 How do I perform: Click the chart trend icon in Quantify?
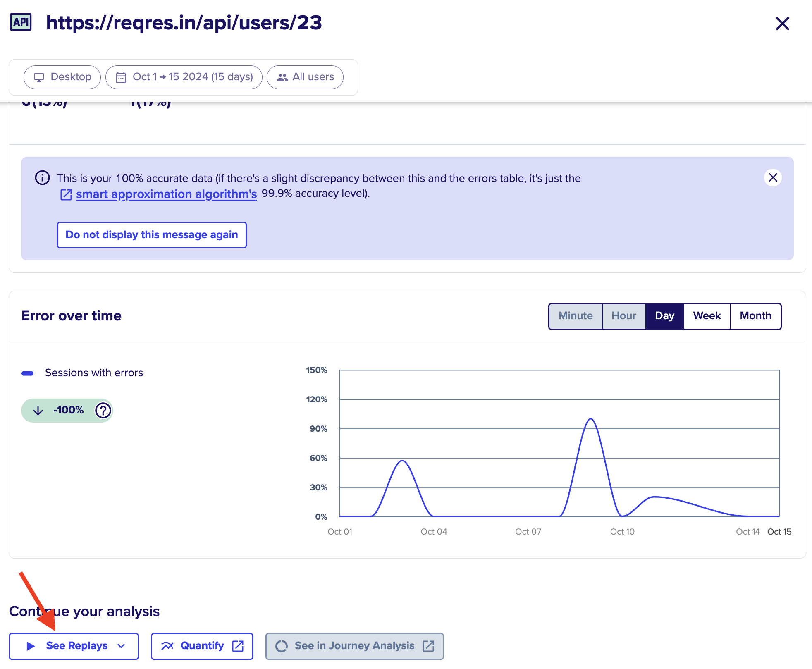(x=167, y=646)
